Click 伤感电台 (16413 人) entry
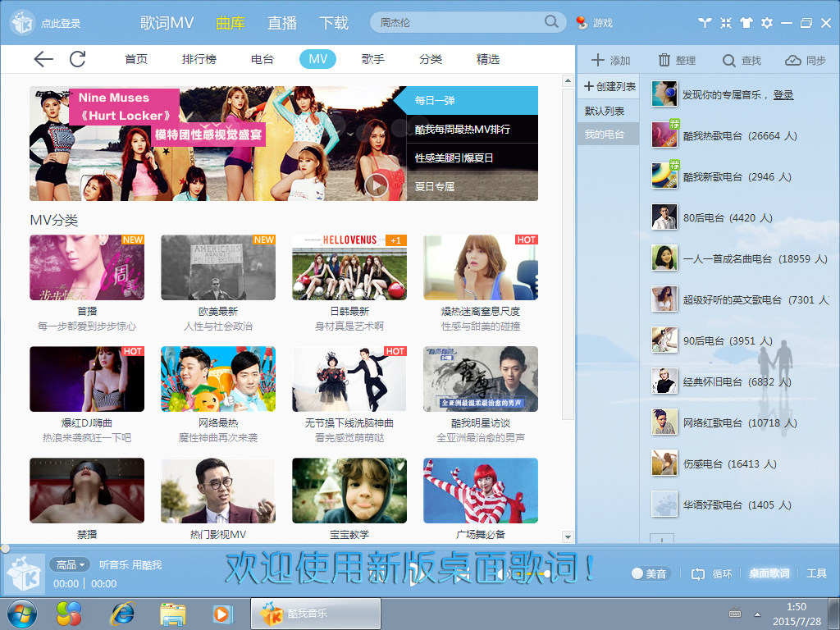Screen dimensions: 840x630 pyautogui.click(x=729, y=463)
